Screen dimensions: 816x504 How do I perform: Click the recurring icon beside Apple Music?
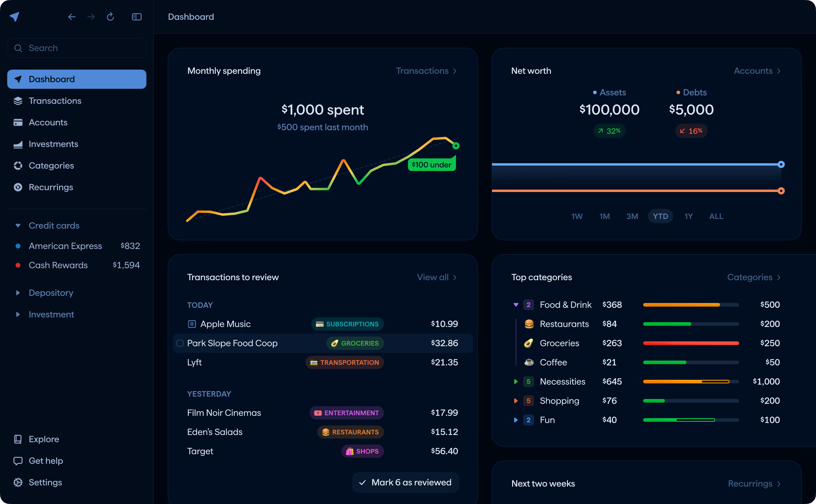(x=192, y=324)
